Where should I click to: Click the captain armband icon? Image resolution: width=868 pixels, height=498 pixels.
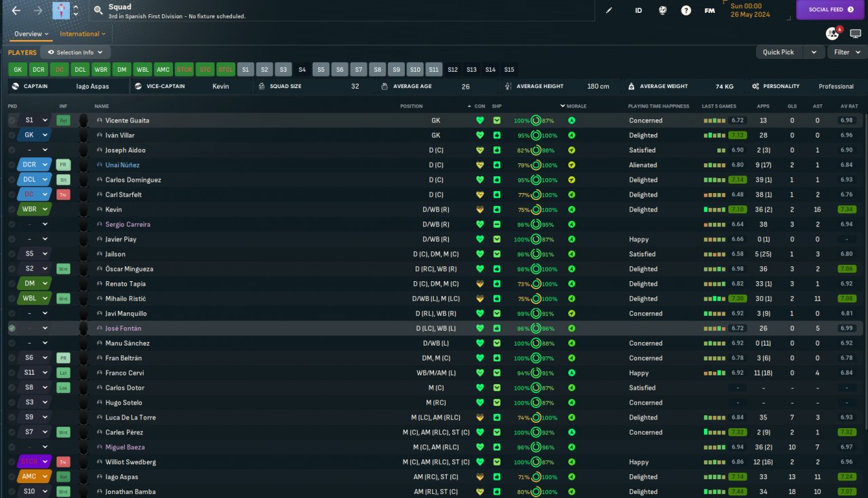coord(16,87)
